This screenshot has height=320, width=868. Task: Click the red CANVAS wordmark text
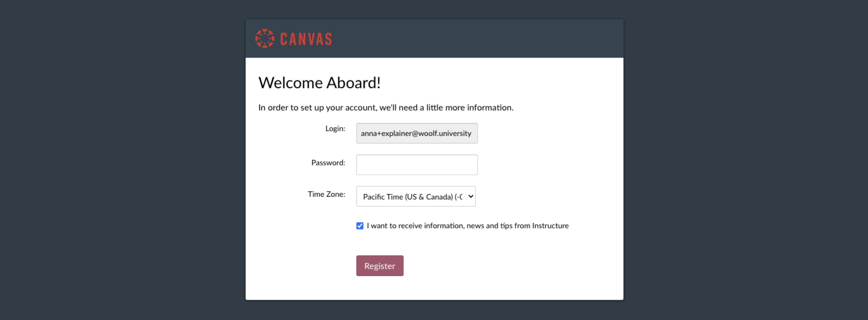[x=306, y=39]
